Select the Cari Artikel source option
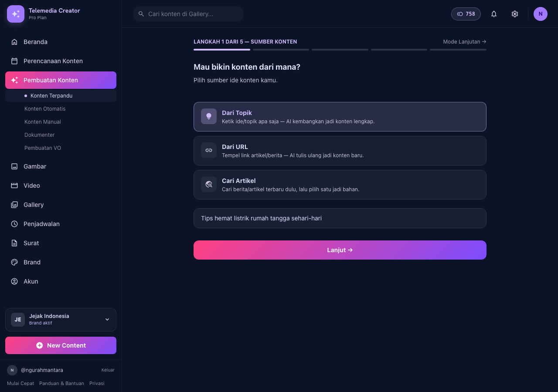The image size is (558, 392). pos(340,185)
